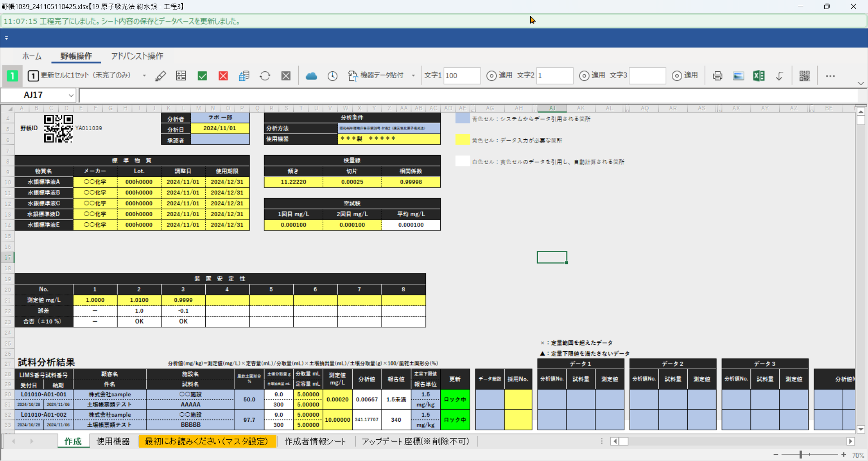This screenshot has height=461, width=868.
Task: Click 更新セルに1セット (未完了のみ) button
Action: coord(80,75)
